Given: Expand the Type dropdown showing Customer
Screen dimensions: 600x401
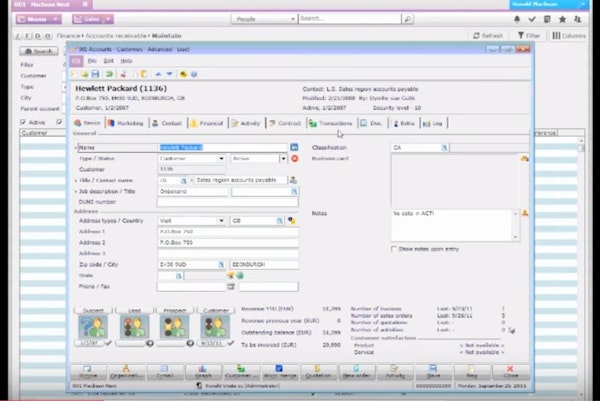Looking at the screenshot, I should [220, 158].
